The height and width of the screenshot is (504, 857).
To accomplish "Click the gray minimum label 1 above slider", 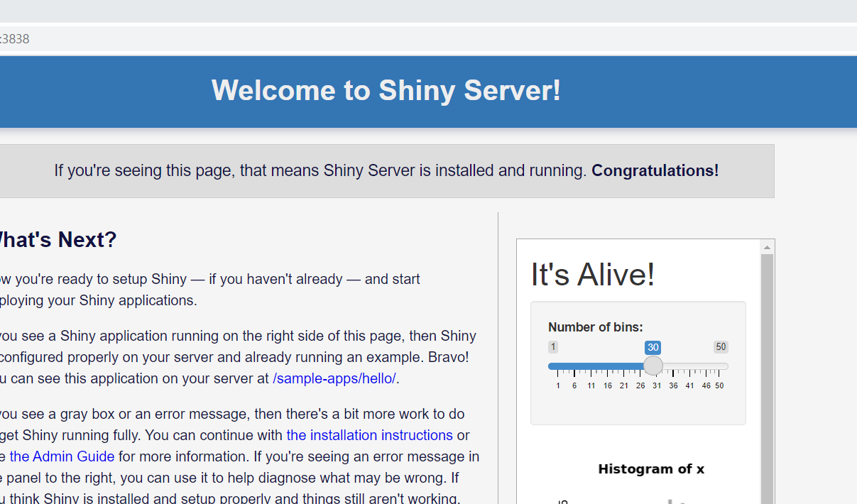I will click(553, 347).
